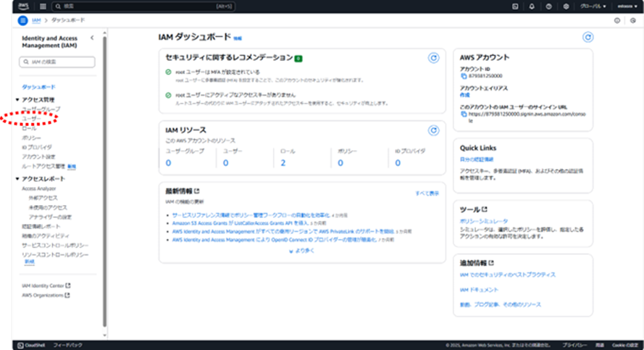Open 未使用のアクセス under Access Analyzer
644x350 pixels.
(48, 207)
